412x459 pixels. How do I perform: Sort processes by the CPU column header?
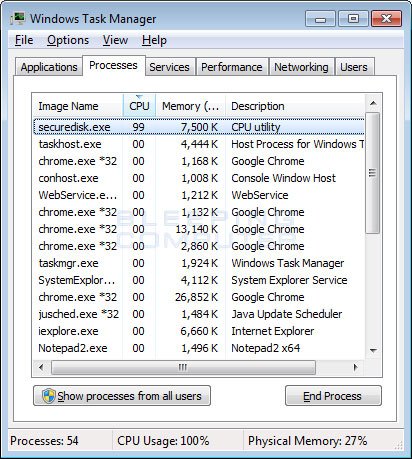(x=139, y=106)
